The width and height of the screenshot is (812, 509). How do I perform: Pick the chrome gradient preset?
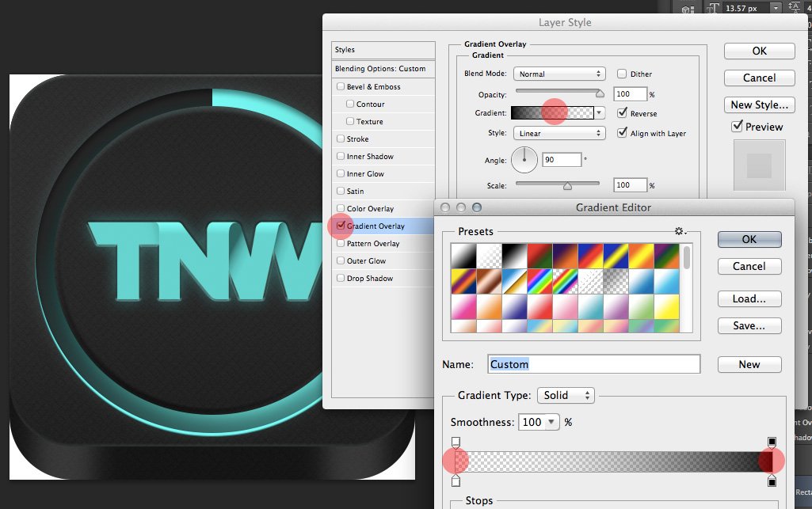click(x=514, y=281)
